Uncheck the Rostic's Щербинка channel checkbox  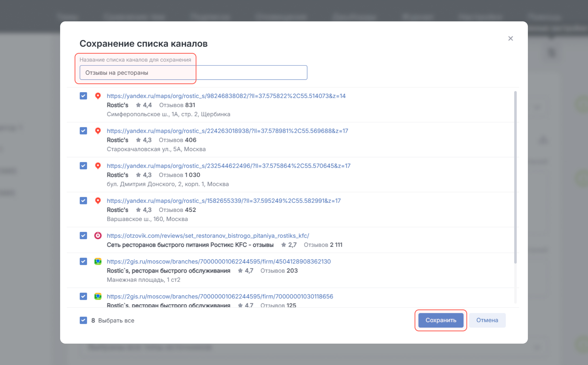(83, 96)
